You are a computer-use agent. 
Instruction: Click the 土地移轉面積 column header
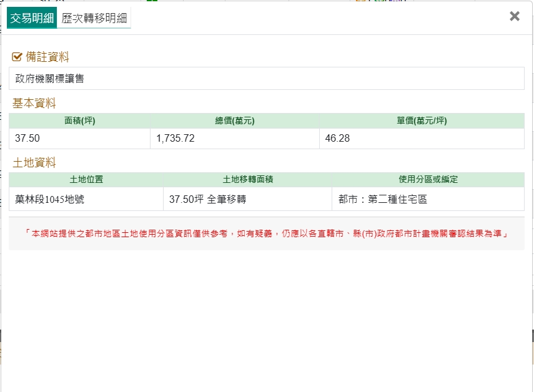click(247, 180)
